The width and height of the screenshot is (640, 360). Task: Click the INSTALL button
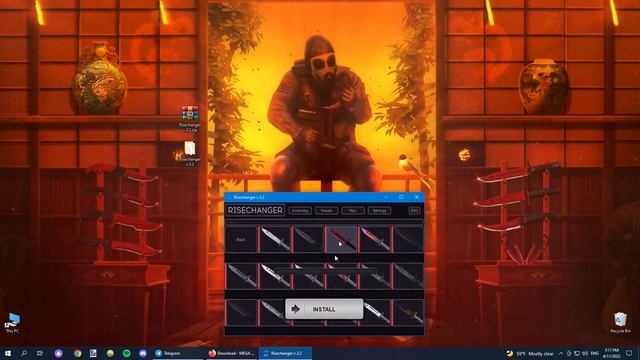point(324,309)
